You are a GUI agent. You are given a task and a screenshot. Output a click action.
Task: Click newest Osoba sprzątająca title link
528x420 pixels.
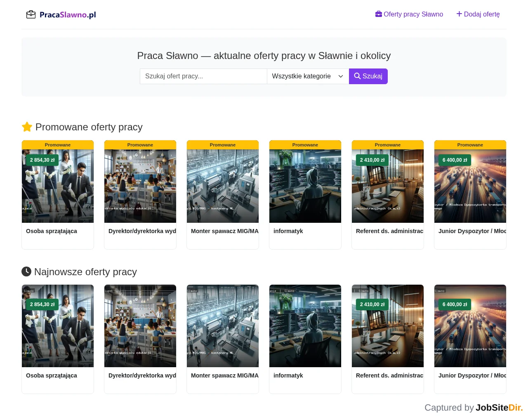coord(52,375)
